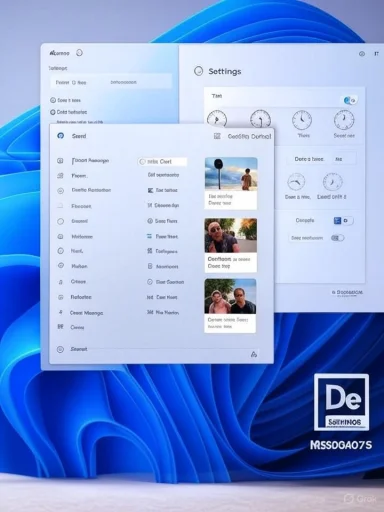Open the "De" square icon on the desktop

point(341,402)
